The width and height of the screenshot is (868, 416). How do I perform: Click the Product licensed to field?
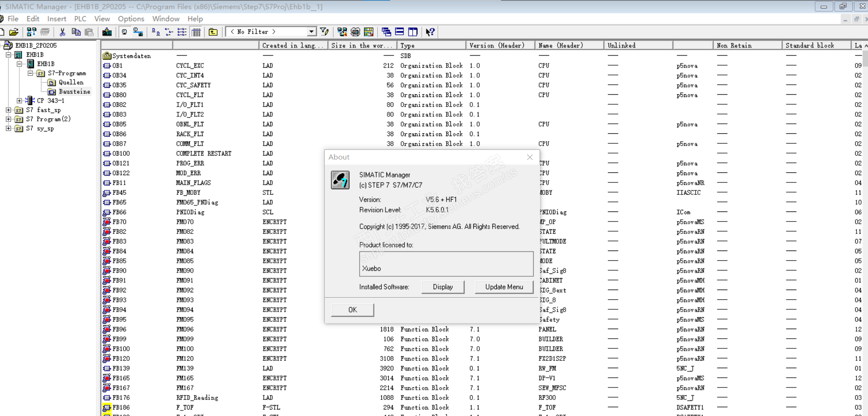446,264
